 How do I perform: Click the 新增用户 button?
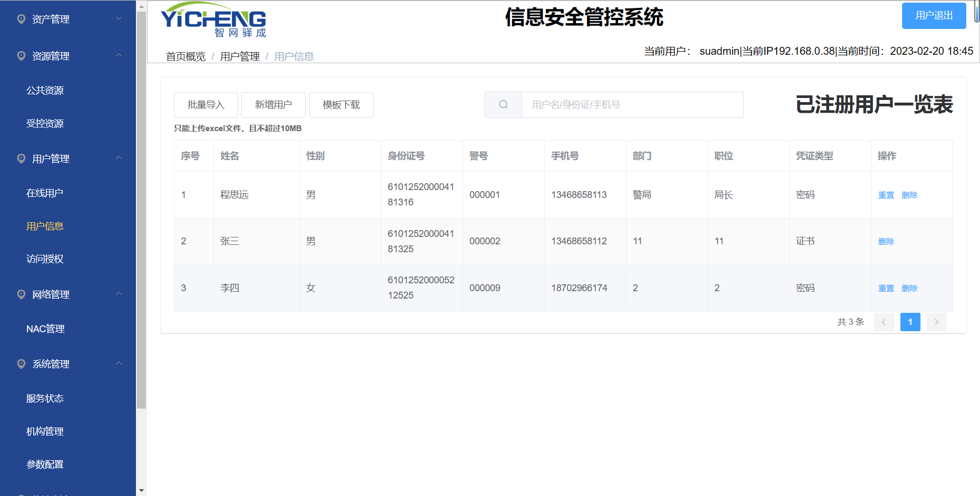pos(273,105)
